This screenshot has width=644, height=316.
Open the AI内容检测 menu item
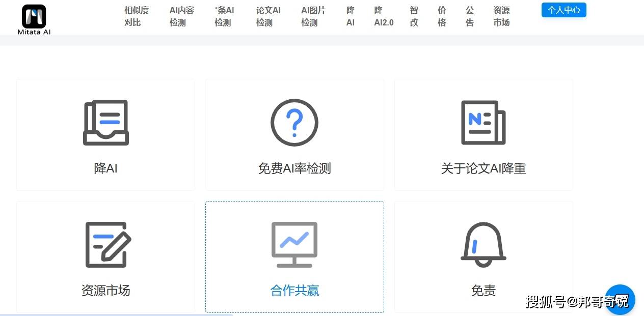pyautogui.click(x=182, y=16)
